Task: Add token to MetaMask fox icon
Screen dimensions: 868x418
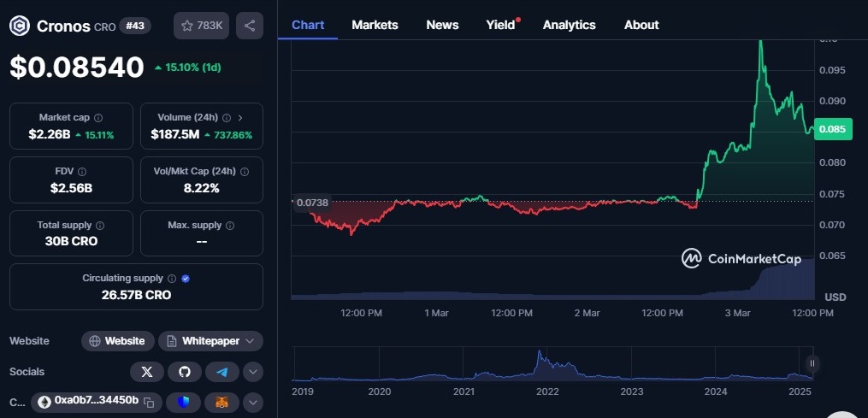Action: pos(221,402)
